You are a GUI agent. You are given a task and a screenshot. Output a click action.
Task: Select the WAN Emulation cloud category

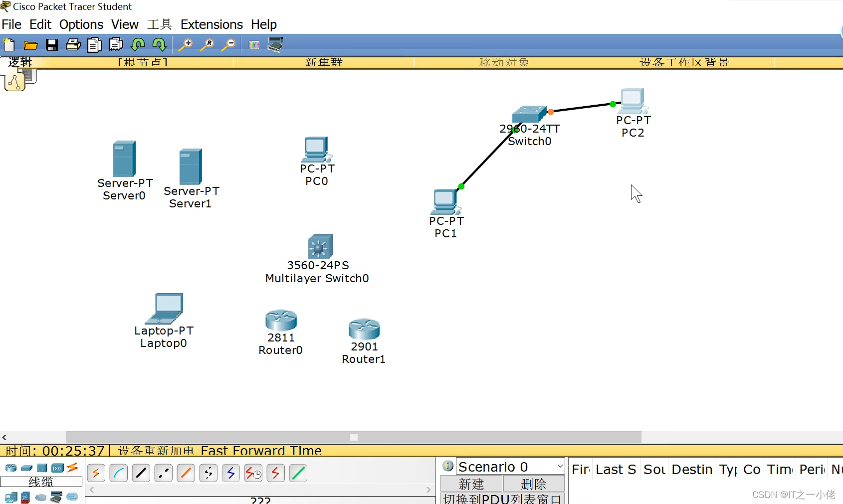click(41, 498)
